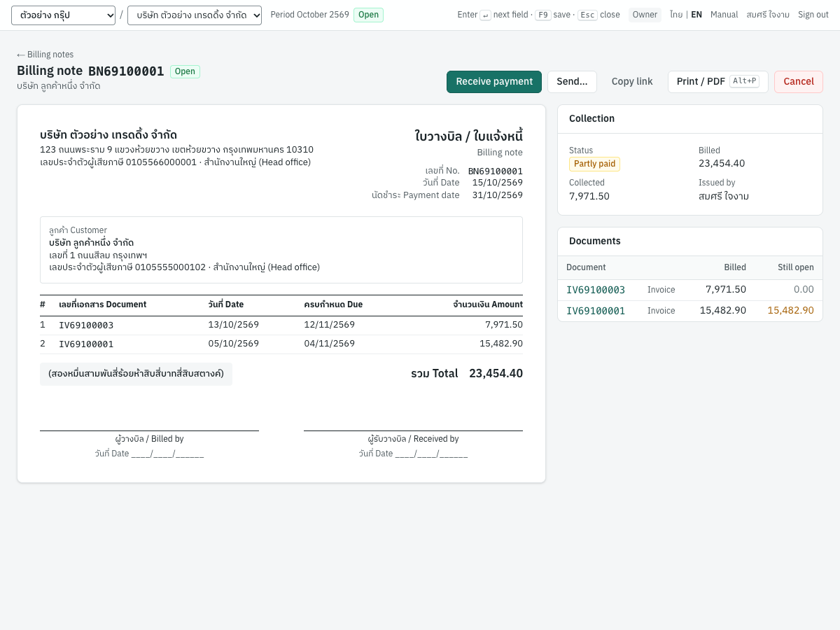Click the Receive payment button

coord(494,82)
